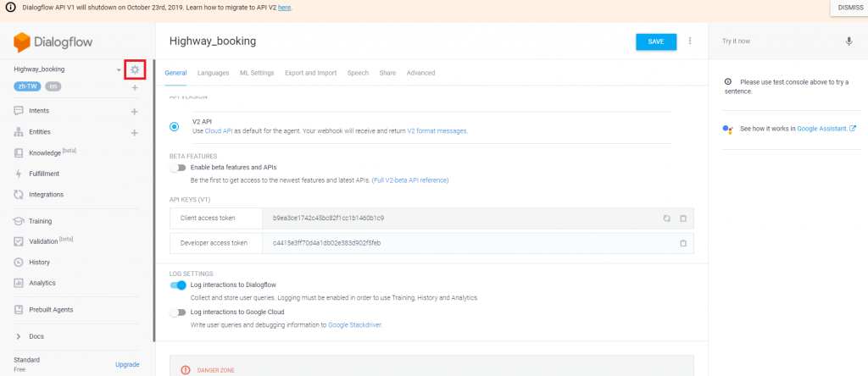This screenshot has height=376, width=868.
Task: Switch to the General tab
Action: pyautogui.click(x=175, y=73)
